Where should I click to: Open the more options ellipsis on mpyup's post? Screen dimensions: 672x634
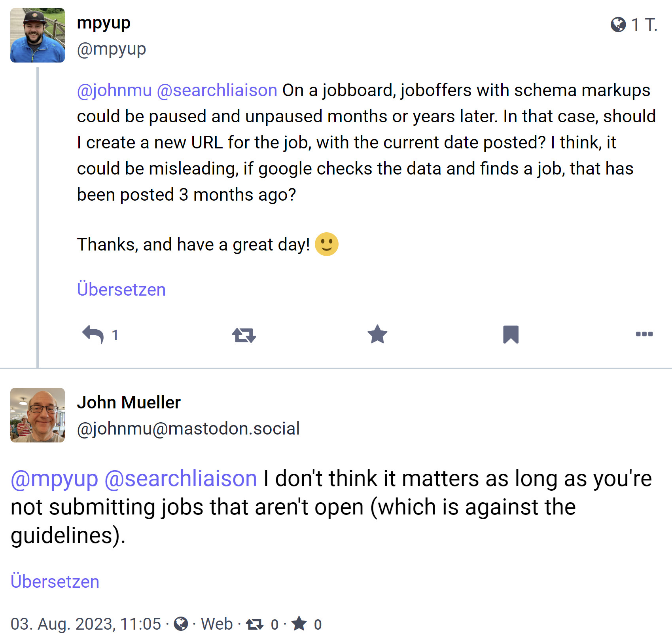coord(645,334)
